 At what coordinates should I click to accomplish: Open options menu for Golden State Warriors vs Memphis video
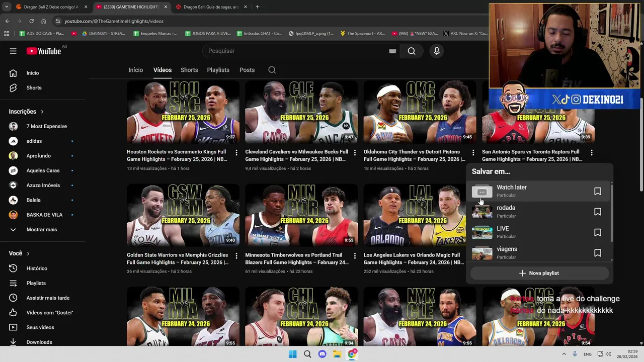(x=236, y=255)
